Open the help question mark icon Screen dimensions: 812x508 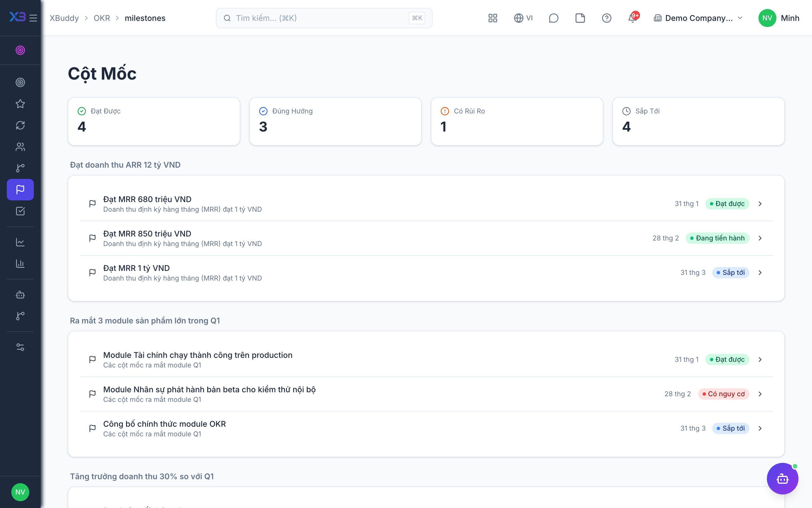click(606, 18)
